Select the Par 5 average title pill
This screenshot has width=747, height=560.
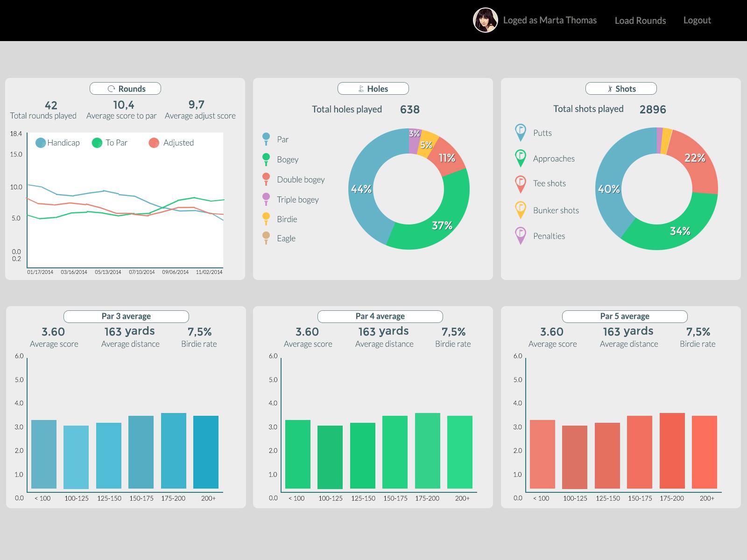pyautogui.click(x=624, y=316)
